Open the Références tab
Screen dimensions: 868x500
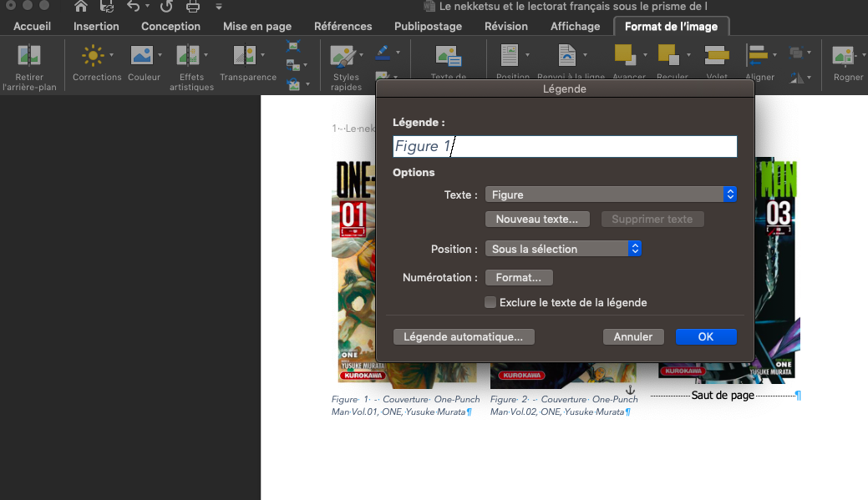(343, 26)
